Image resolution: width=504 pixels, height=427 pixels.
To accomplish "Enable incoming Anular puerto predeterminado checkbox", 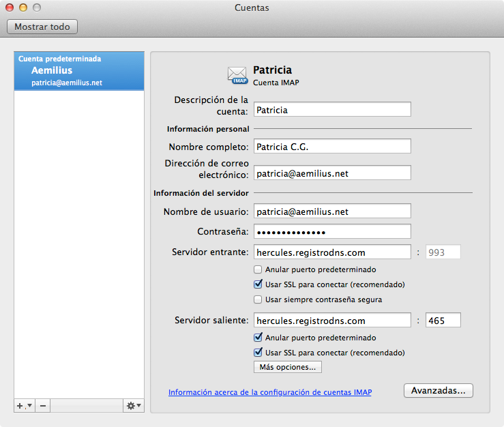I will [258, 269].
